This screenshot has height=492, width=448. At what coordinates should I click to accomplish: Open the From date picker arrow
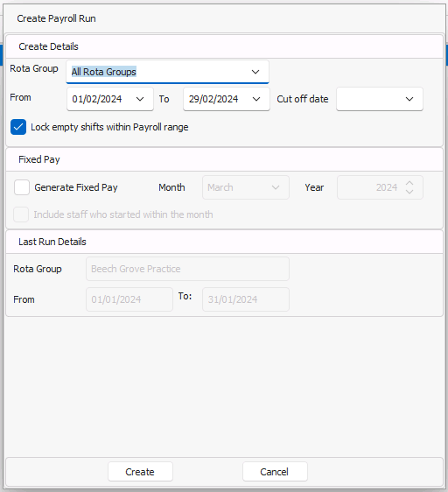click(x=140, y=99)
